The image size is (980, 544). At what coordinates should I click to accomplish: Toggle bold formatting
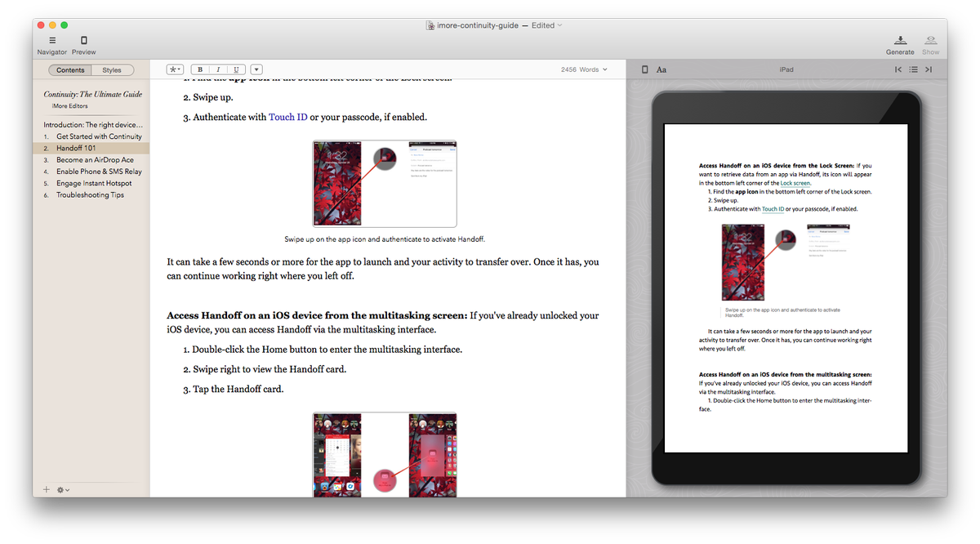(x=199, y=69)
